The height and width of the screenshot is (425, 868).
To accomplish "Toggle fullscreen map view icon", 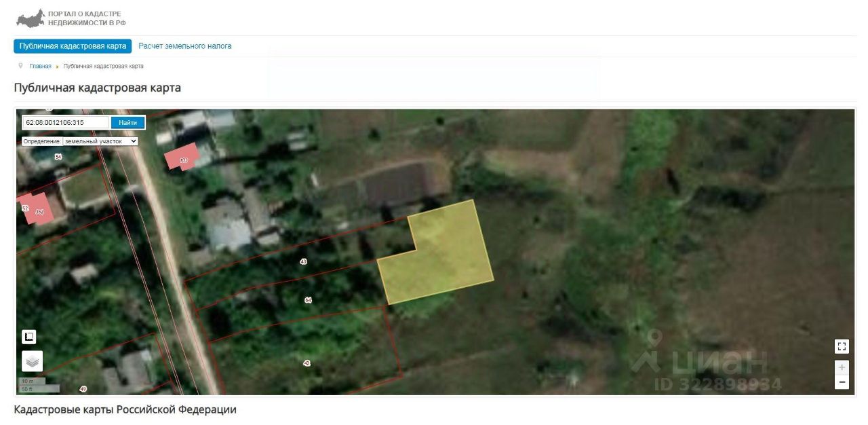I will 842,346.
